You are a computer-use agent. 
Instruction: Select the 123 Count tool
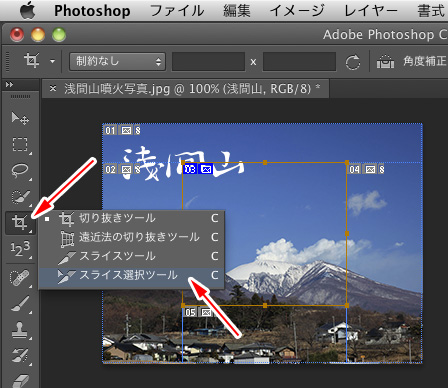click(20, 249)
